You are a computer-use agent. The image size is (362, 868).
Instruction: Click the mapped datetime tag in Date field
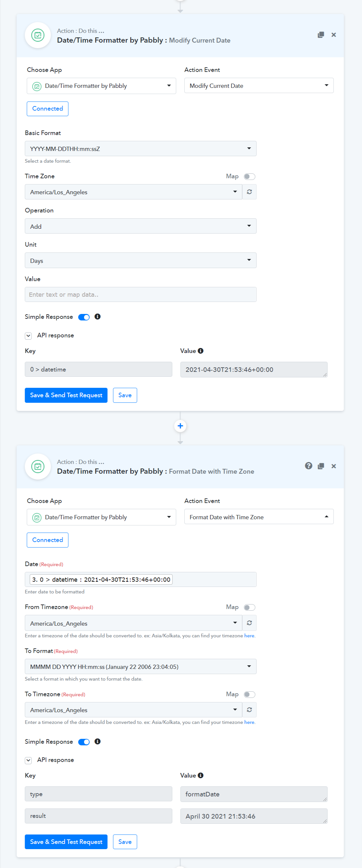[101, 579]
